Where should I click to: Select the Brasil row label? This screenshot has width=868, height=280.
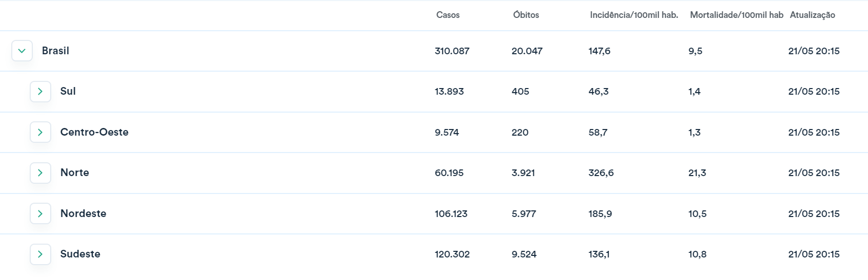(x=55, y=51)
